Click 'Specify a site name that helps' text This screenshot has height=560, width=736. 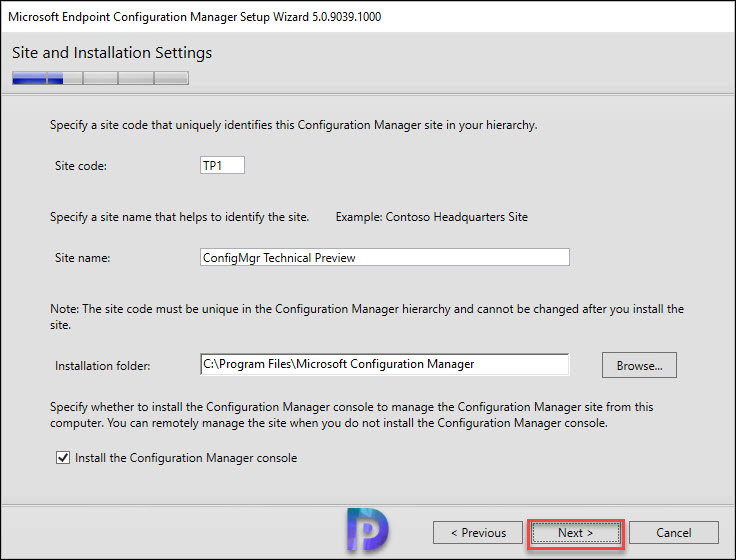[179, 217]
